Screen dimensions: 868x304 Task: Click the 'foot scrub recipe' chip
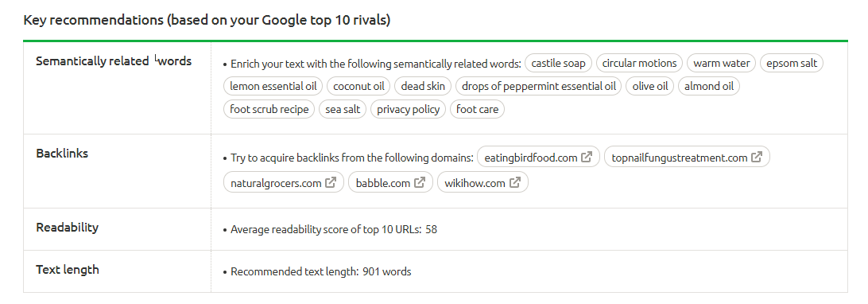pyautogui.click(x=269, y=109)
